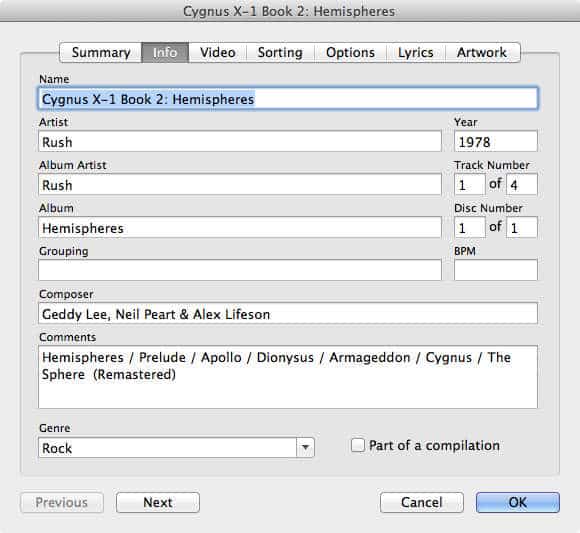Edit the Year field showing 1978

496,141
